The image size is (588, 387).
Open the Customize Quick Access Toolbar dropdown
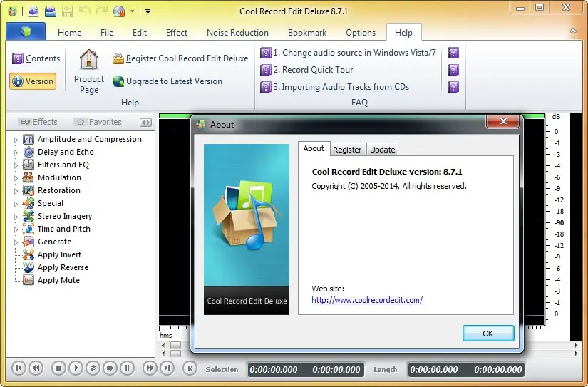pos(148,11)
